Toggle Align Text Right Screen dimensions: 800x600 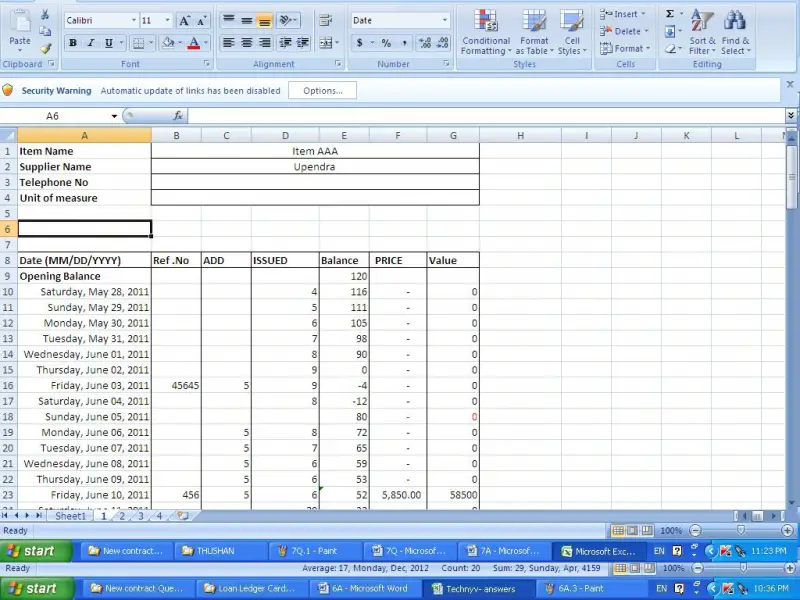(264, 43)
